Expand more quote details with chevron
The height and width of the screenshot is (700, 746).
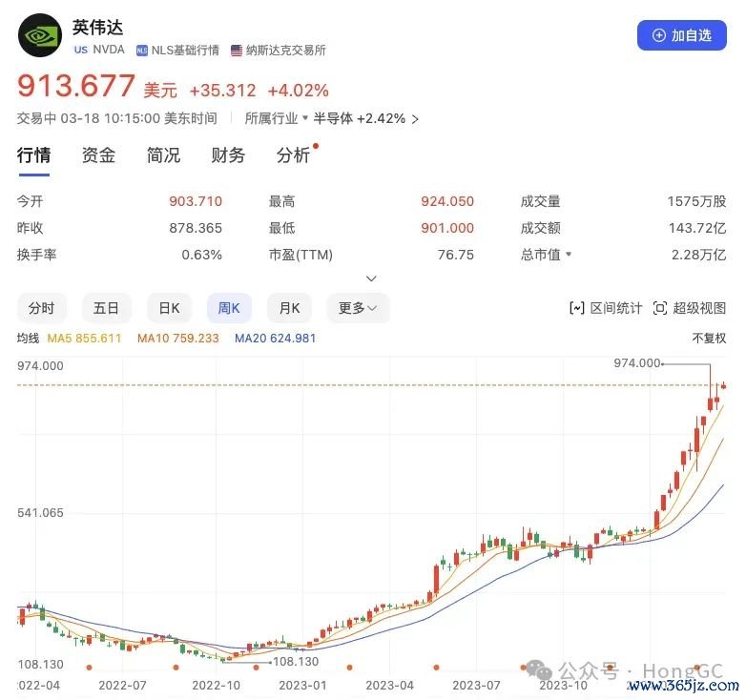pyautogui.click(x=372, y=278)
